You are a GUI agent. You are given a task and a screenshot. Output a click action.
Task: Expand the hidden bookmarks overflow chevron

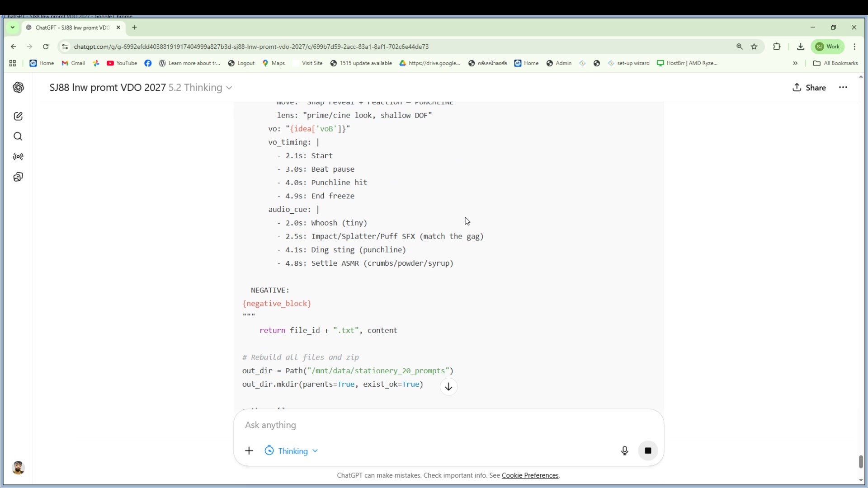(x=795, y=63)
